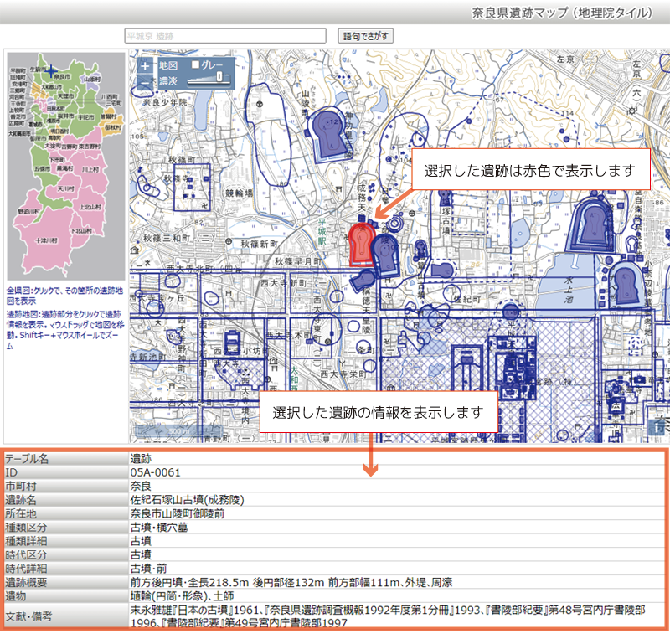The height and width of the screenshot is (644, 670).
Task: Click the blue keyhole kofun beside the red one
Action: [385, 256]
